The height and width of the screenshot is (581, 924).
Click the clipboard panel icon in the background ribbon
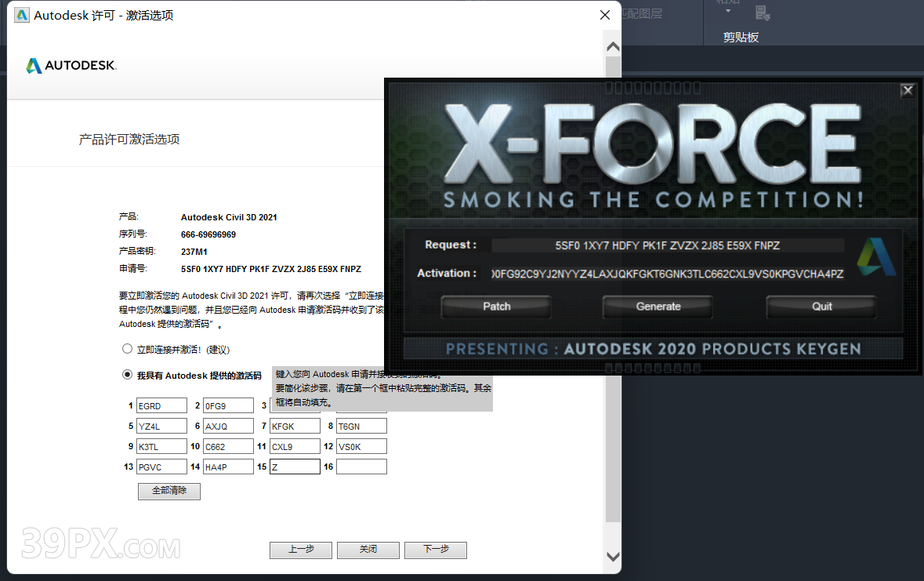[763, 13]
